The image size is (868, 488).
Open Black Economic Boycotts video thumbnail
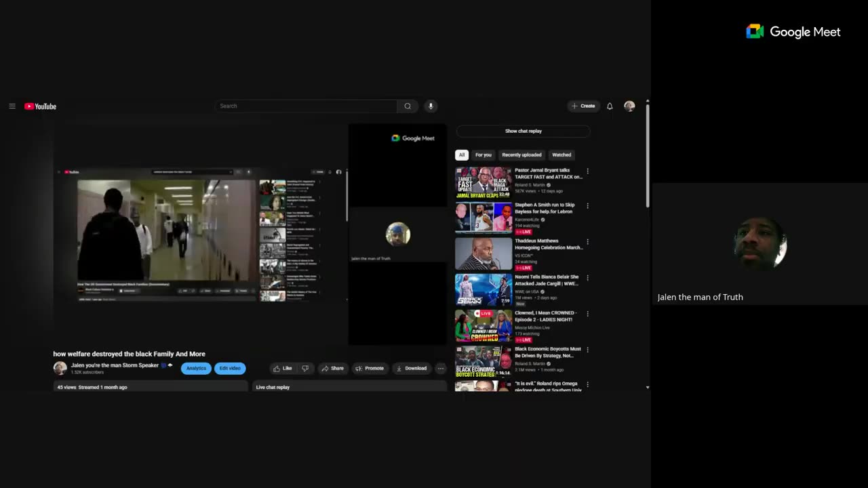click(x=484, y=362)
